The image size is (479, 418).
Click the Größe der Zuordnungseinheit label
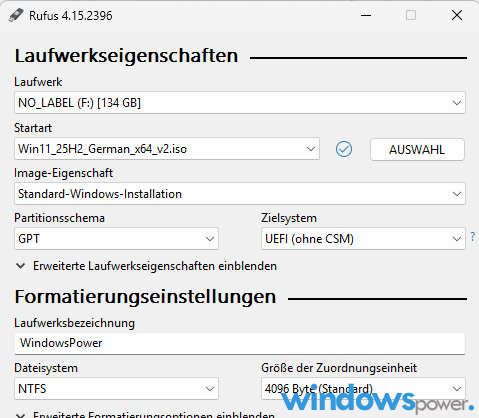click(339, 368)
